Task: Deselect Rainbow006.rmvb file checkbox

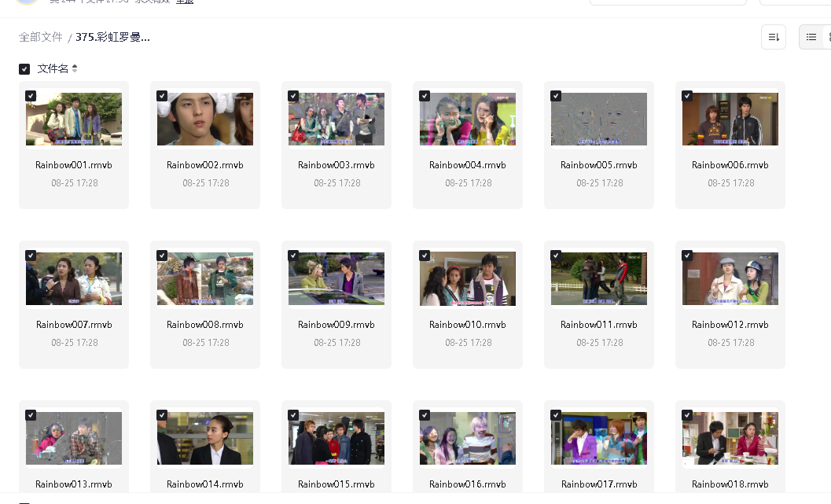Action: pyautogui.click(x=687, y=96)
